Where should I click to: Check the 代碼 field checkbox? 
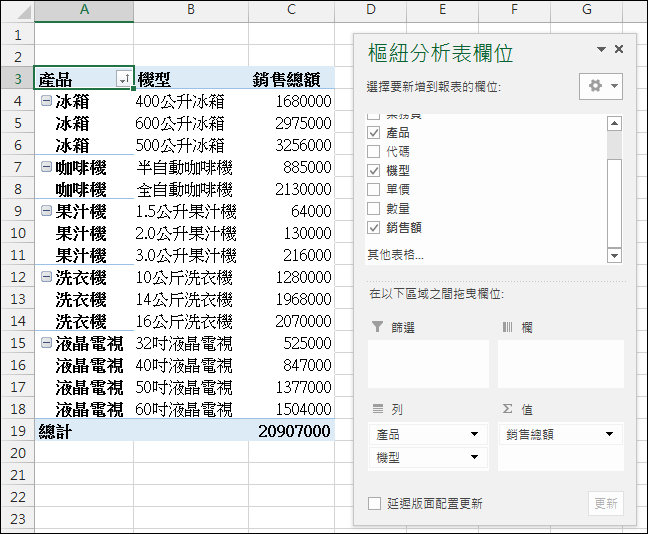click(x=374, y=152)
